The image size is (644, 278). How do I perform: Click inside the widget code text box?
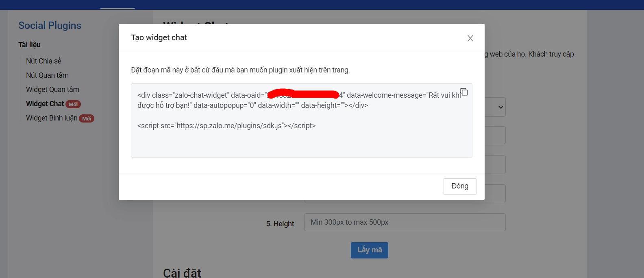click(x=301, y=120)
